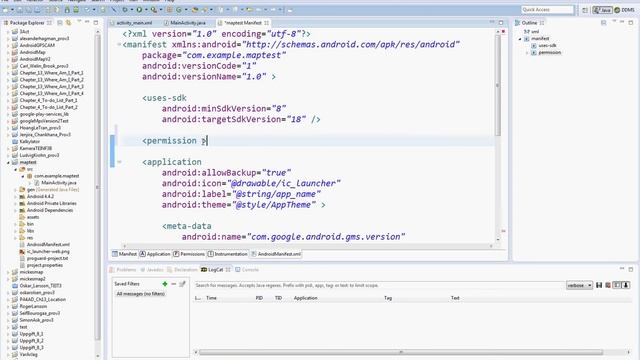This screenshot has height=360, width=640.
Task: Expand the Android 4.4.2 library node
Action: tap(16, 197)
